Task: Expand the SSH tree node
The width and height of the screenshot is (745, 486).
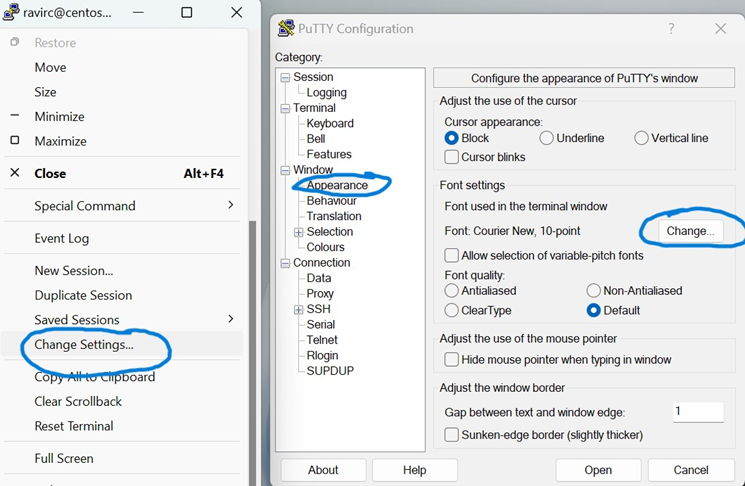Action: pos(298,310)
